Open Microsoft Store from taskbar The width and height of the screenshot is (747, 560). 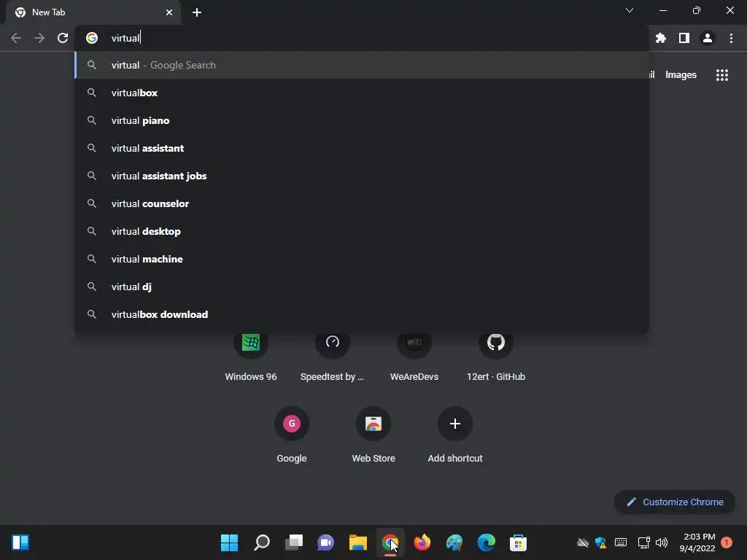(x=519, y=542)
